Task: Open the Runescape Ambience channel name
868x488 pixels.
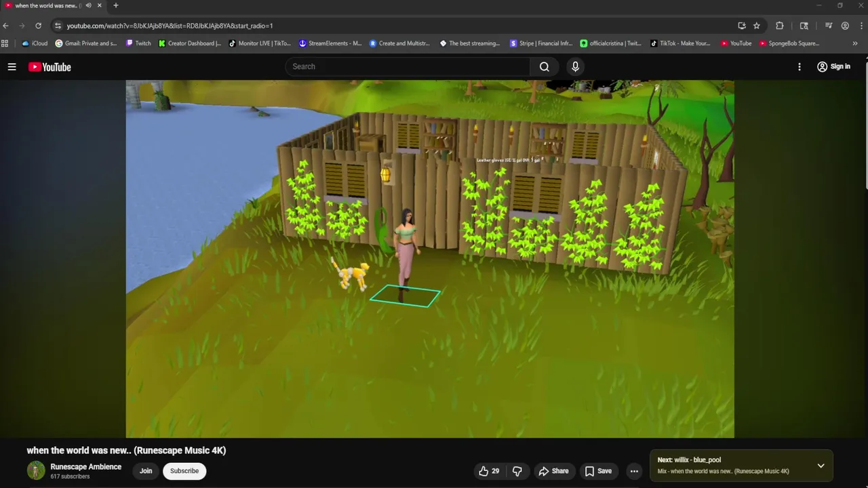Action: coord(85,467)
